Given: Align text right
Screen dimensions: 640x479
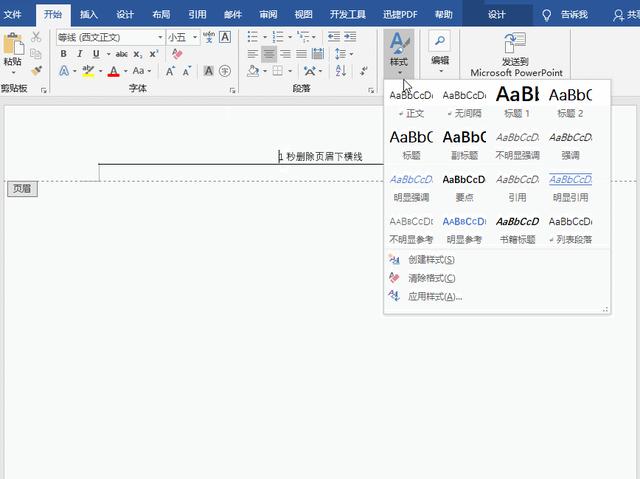Looking at the screenshot, I should click(285, 54).
